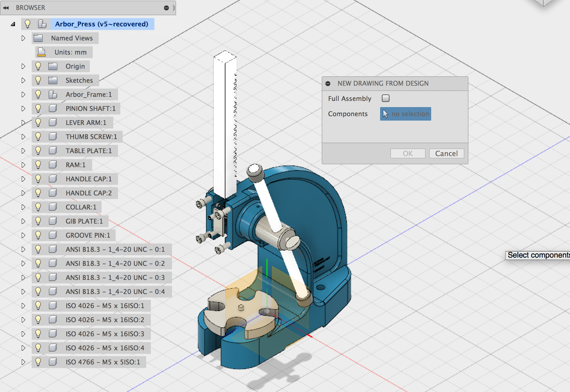The width and height of the screenshot is (570, 392).
Task: Click the Named Views folder icon
Action: (x=38, y=38)
